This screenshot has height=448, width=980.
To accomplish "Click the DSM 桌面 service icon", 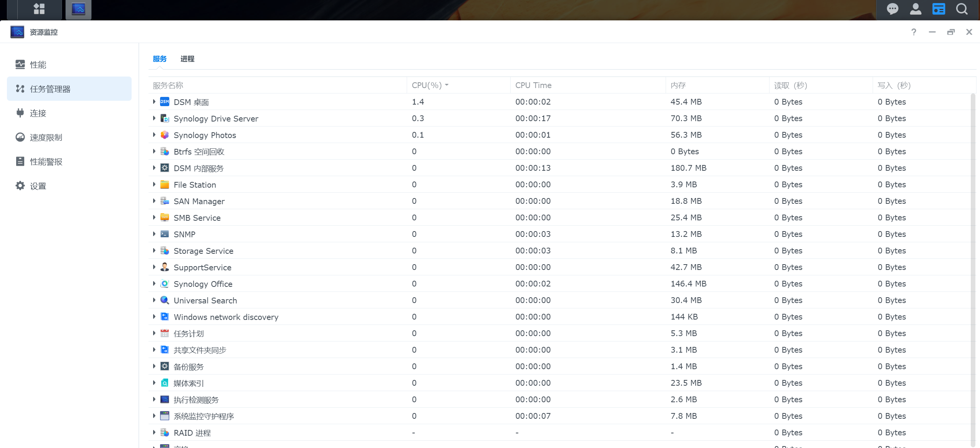I will 165,102.
